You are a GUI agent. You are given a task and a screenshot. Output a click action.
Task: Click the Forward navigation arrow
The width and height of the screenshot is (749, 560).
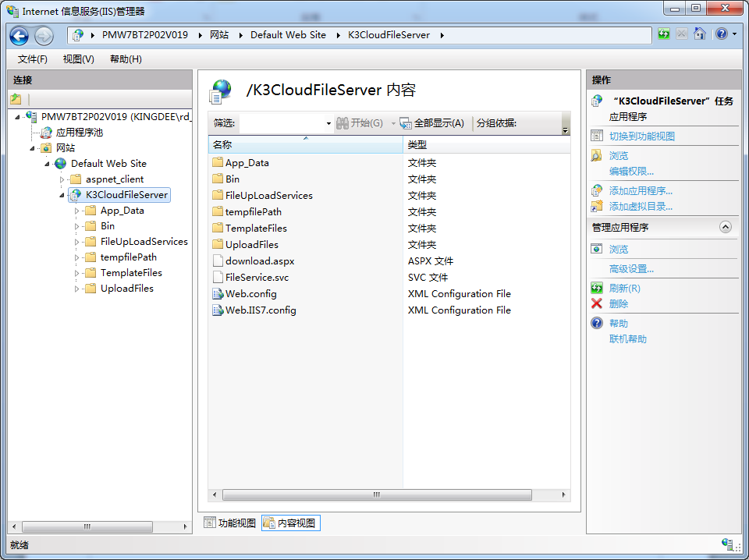click(x=44, y=35)
